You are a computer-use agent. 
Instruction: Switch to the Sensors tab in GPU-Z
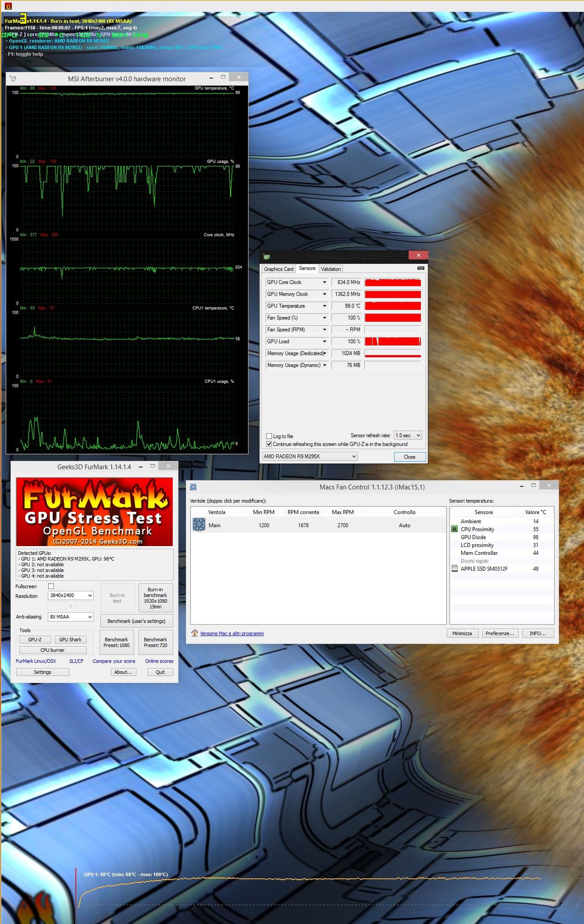307,268
